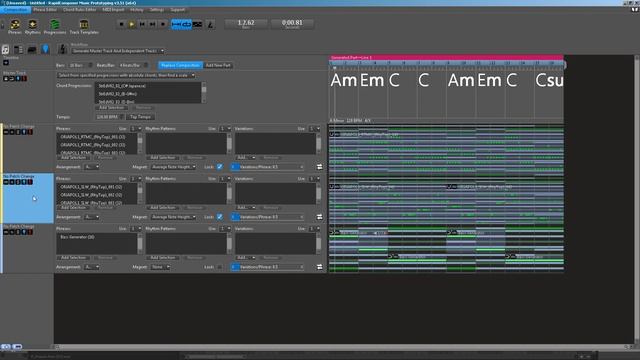The height and width of the screenshot is (360, 640).
Task: Click the red icon on Bass Generator track header
Action: coord(30,232)
